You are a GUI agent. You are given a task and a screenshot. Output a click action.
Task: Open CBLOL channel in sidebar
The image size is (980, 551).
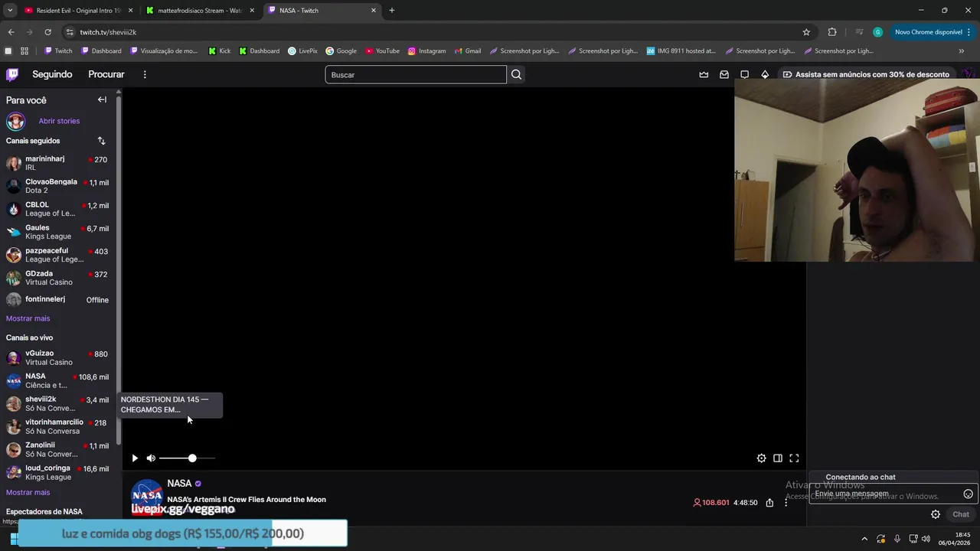(x=58, y=209)
